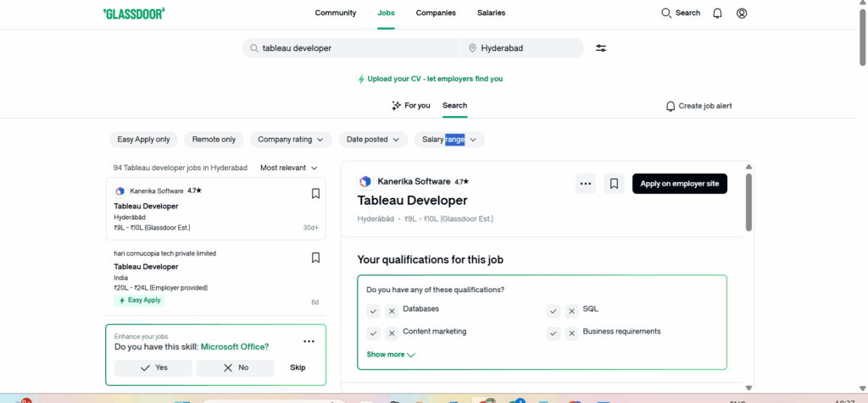Open Kanerika Software company name in detail
Viewport: 868px width, 403px height.
(x=414, y=181)
